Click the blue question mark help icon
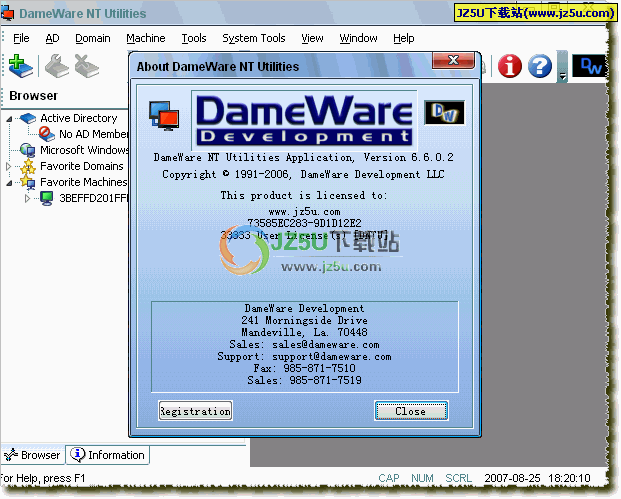621x499 pixels. click(539, 66)
